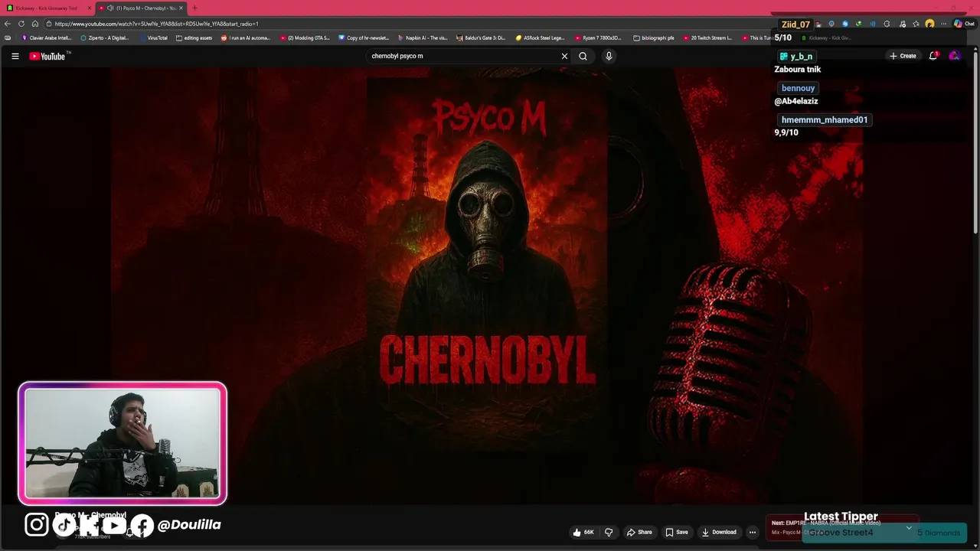Viewport: 980px width, 551px height.
Task: Select the YouTube URL in address bar
Action: (156, 24)
